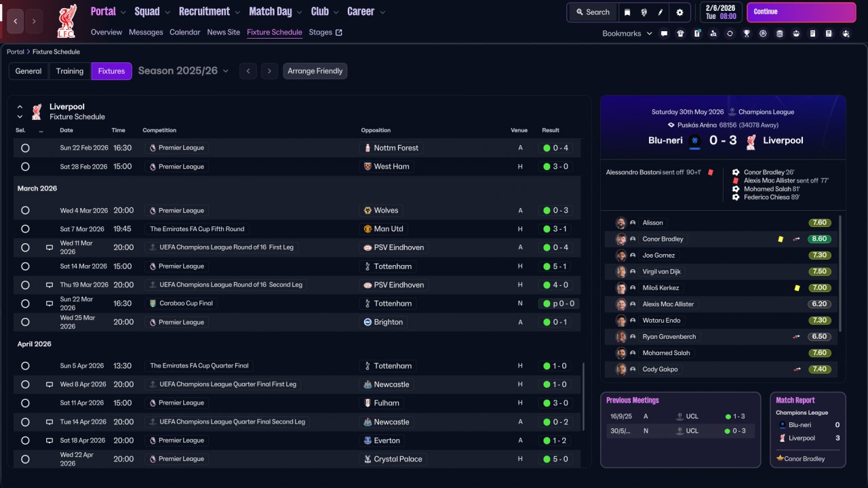The height and width of the screenshot is (488, 868).
Task: Expand the Club menu dropdown arrow
Action: tap(336, 12)
